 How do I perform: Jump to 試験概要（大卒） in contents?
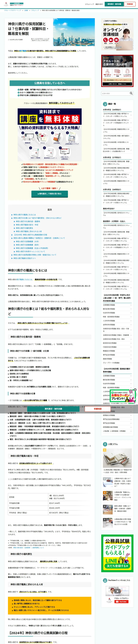[x=27, y=241]
